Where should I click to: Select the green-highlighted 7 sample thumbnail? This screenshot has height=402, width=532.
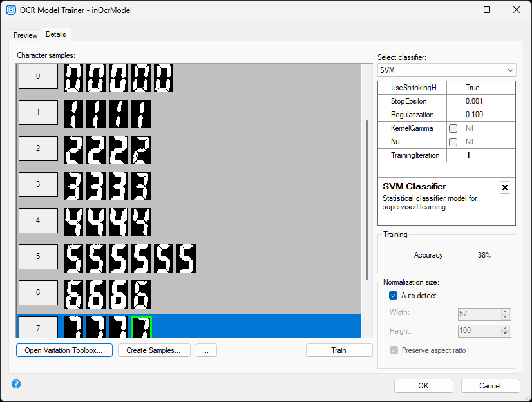pyautogui.click(x=140, y=327)
